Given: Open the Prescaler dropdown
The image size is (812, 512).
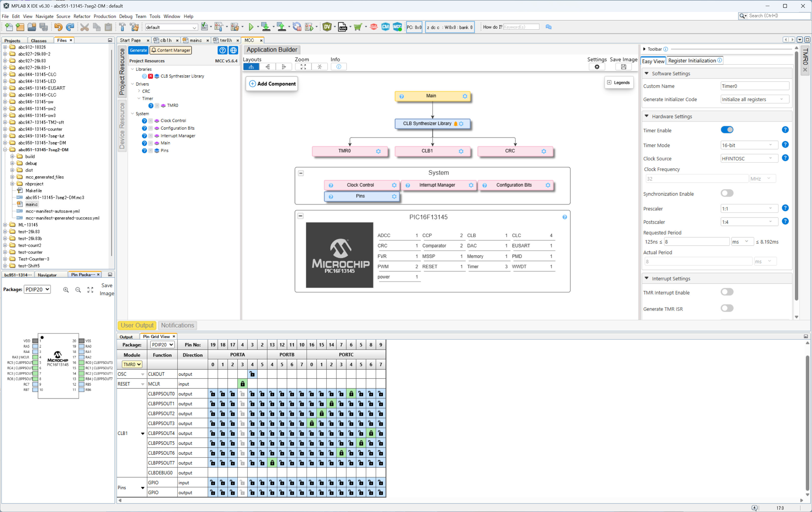Looking at the screenshot, I should 749,209.
